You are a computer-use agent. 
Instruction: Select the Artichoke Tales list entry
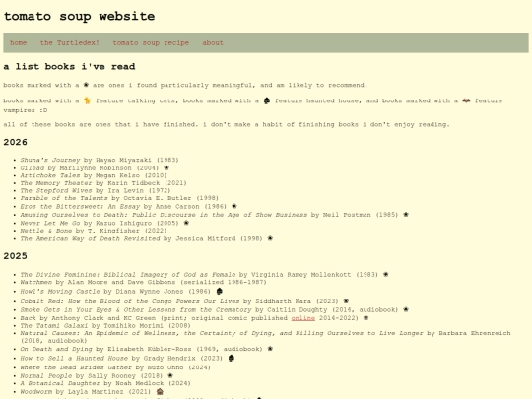94,175
